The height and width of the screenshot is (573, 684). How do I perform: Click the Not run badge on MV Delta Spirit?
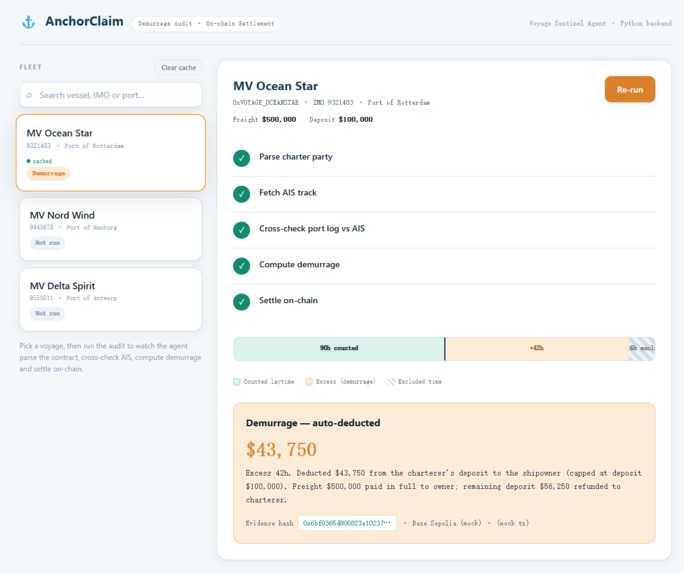(x=47, y=314)
